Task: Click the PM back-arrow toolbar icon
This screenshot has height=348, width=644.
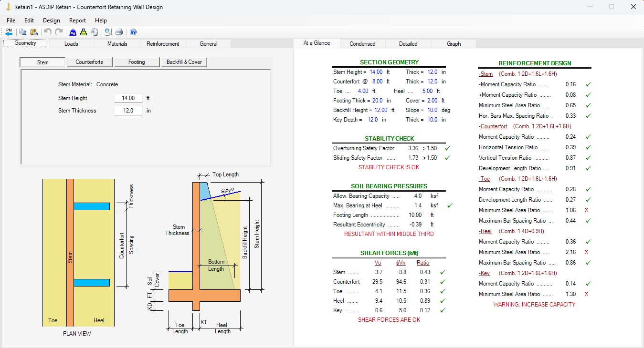Action: 9,32
